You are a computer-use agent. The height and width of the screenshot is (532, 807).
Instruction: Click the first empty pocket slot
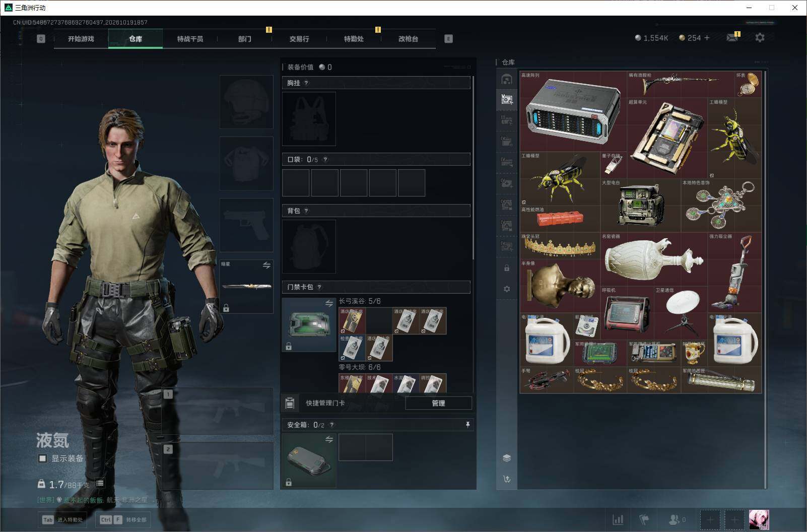click(x=296, y=182)
